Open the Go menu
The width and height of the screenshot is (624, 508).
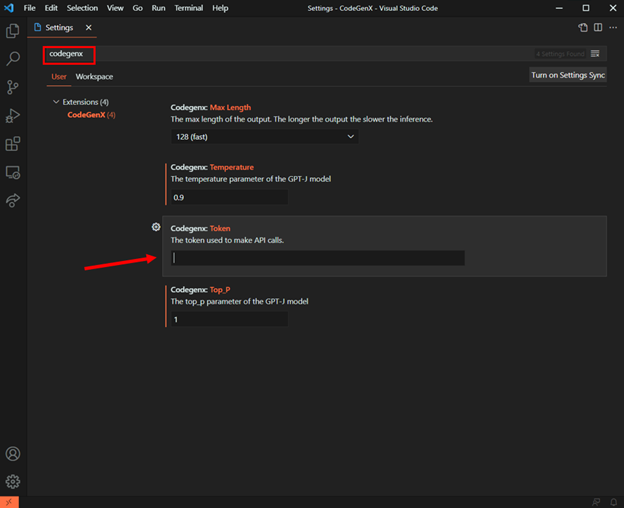(x=138, y=8)
